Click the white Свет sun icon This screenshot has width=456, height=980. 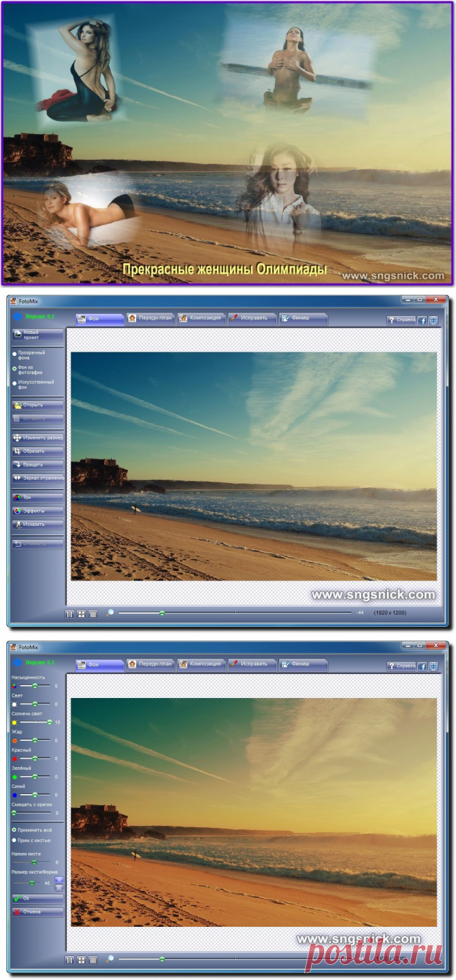coord(14,704)
